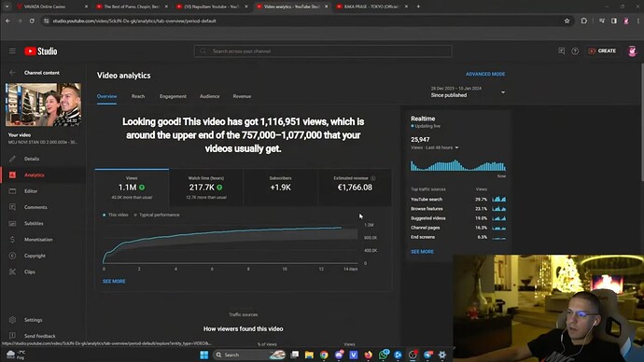
Task: Click SEE MORE under views chart
Action: 114,281
